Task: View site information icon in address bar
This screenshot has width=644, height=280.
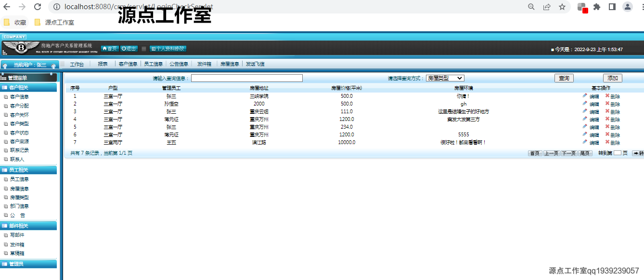Action: pos(56,7)
